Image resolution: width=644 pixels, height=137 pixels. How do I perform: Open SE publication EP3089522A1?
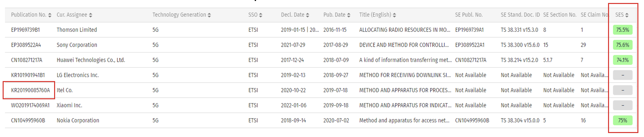coord(470,45)
